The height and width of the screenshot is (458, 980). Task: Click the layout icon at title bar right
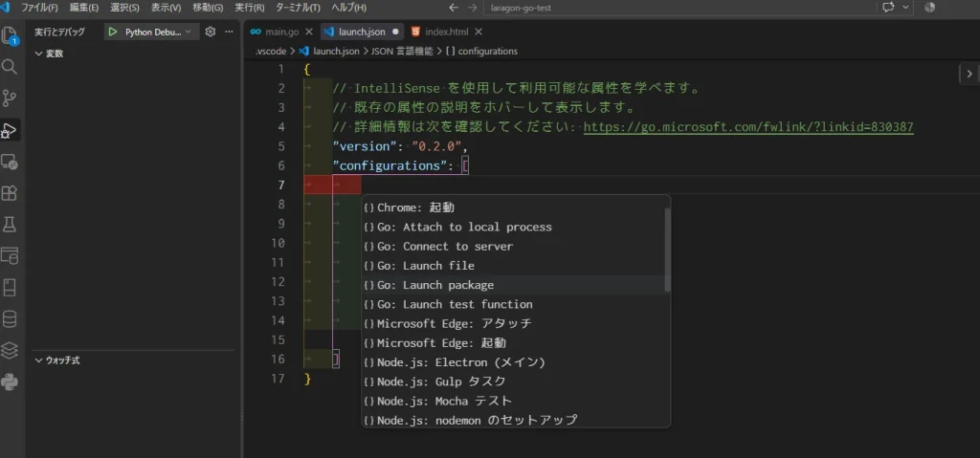coord(929,8)
